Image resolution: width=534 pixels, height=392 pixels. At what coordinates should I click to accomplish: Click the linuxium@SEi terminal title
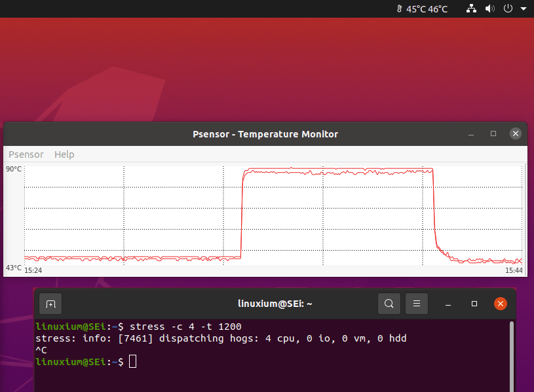275,304
